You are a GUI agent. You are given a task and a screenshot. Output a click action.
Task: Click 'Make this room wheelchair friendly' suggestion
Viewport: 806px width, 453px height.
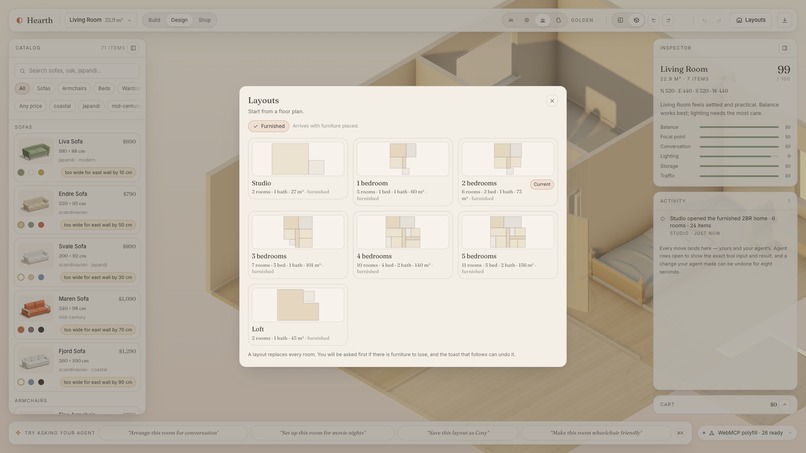[596, 433]
